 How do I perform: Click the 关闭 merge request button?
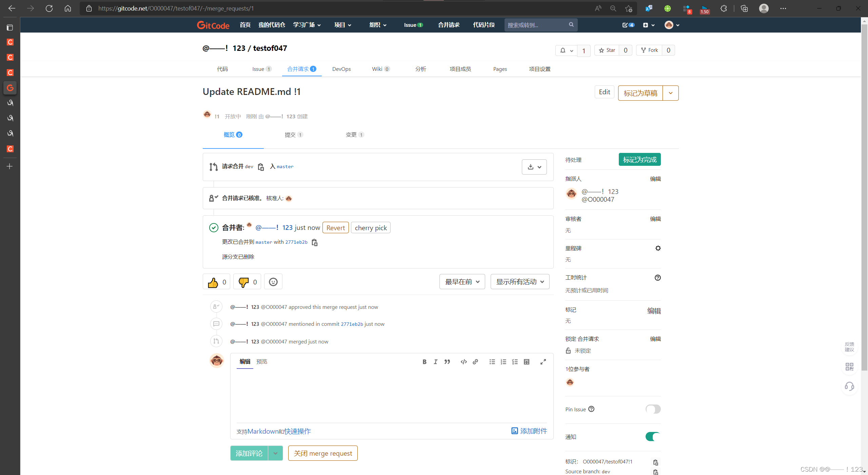(322, 453)
